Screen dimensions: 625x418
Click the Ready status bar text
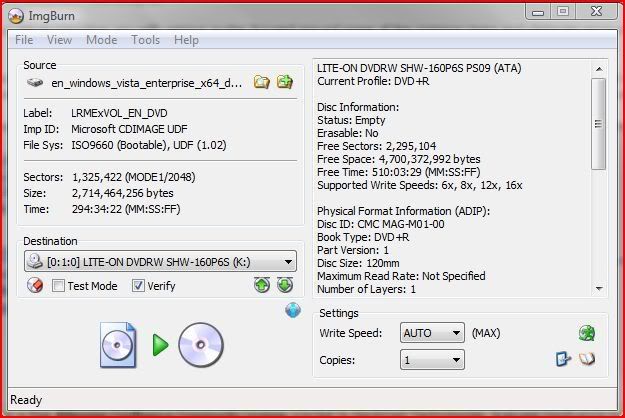point(26,400)
